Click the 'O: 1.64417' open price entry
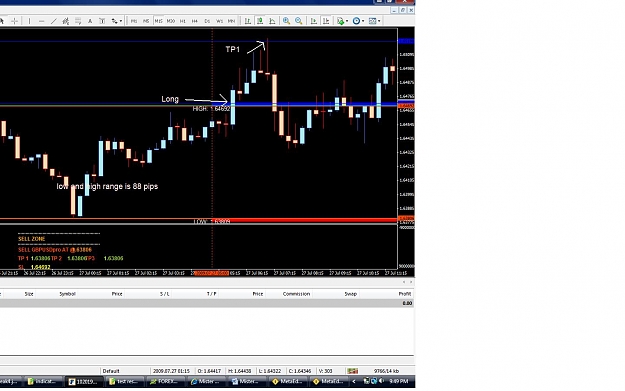 click(x=209, y=371)
